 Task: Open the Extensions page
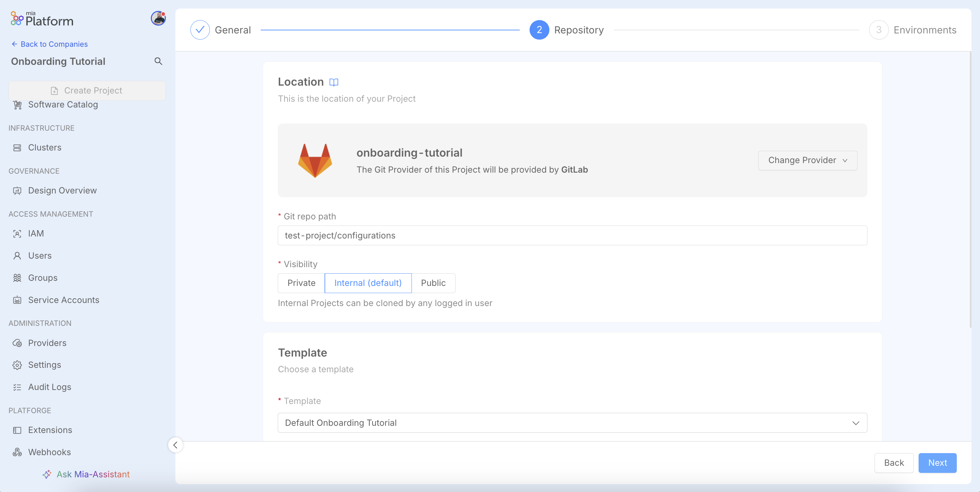[x=50, y=430]
